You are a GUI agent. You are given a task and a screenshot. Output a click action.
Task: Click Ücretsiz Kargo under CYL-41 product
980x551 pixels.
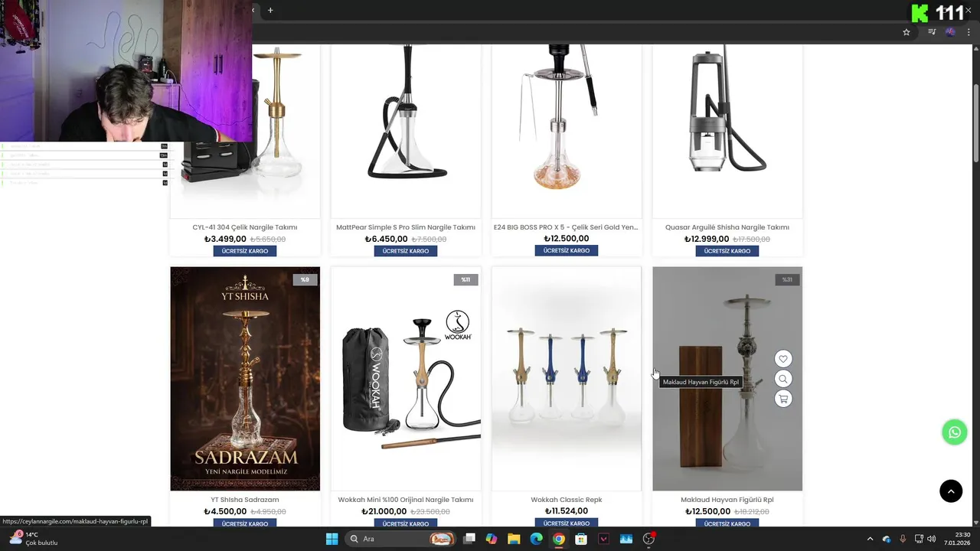(245, 251)
